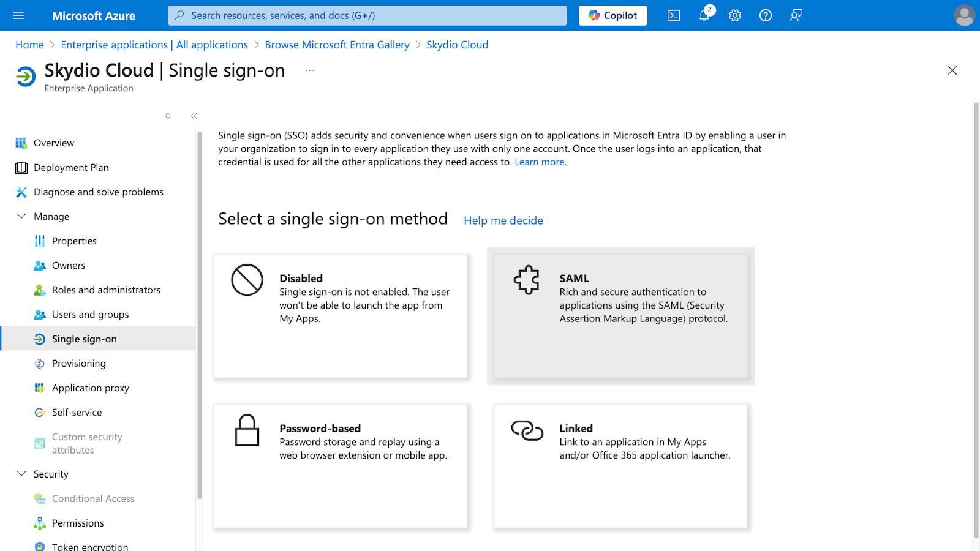Open the feedback icon in top bar
The width and height of the screenshot is (980, 551).
tap(796, 15)
